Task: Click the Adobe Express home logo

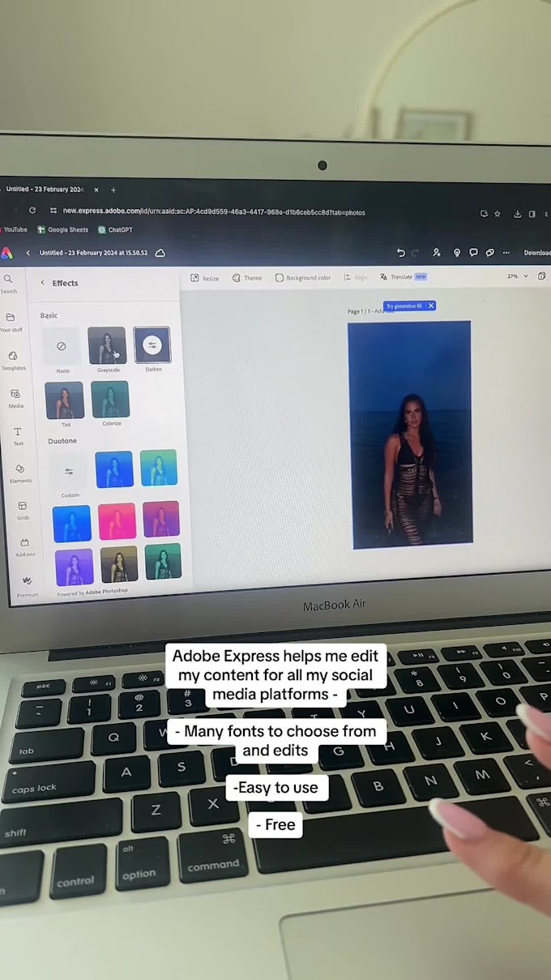Action: click(x=6, y=253)
